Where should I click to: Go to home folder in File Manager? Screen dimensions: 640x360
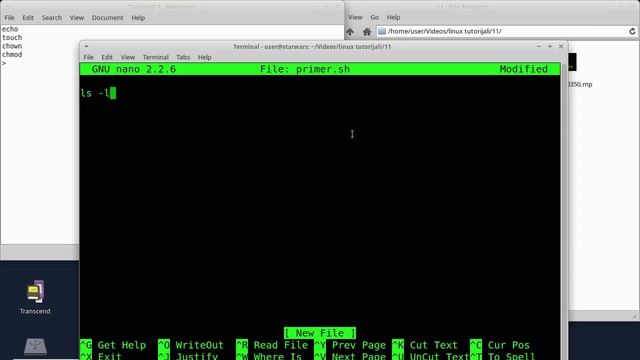(x=367, y=31)
